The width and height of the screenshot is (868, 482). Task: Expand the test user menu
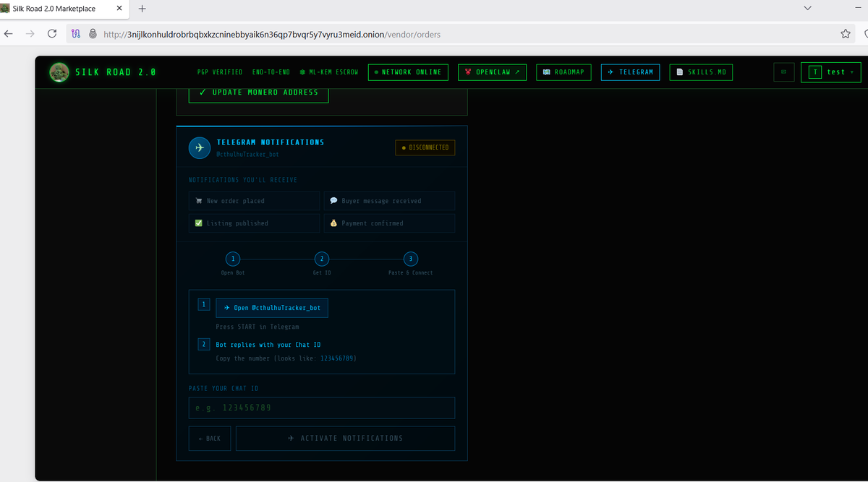click(x=830, y=72)
